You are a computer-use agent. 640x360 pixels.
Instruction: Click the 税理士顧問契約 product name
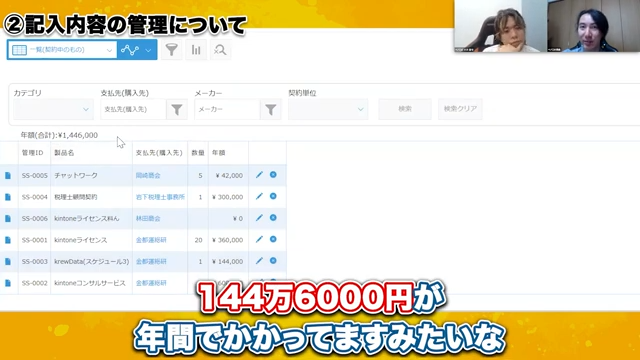point(76,197)
